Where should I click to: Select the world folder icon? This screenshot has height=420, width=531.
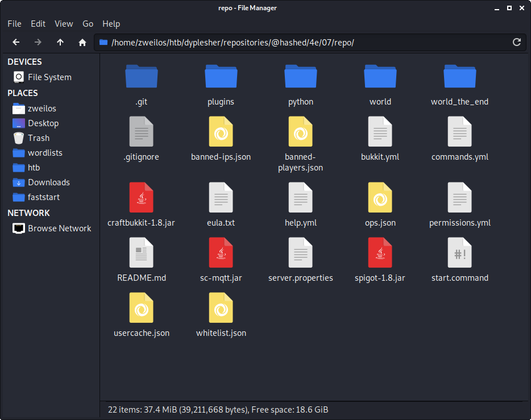[x=380, y=76]
